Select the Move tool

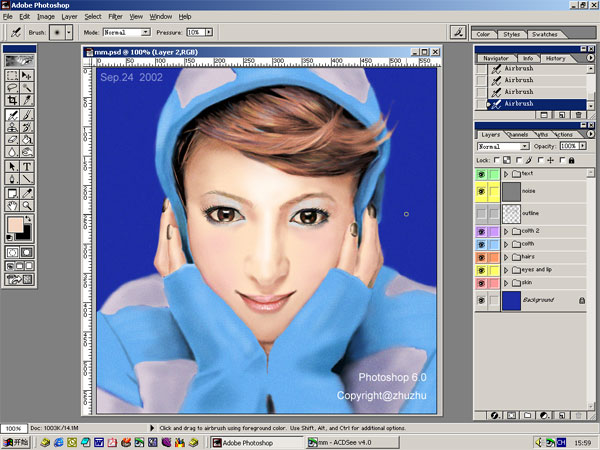(x=26, y=75)
